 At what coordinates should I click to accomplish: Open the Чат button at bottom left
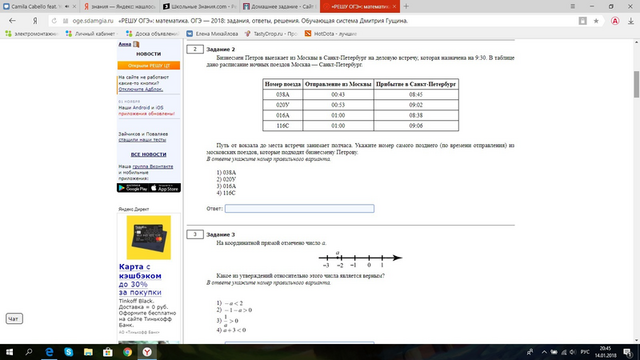point(14,319)
